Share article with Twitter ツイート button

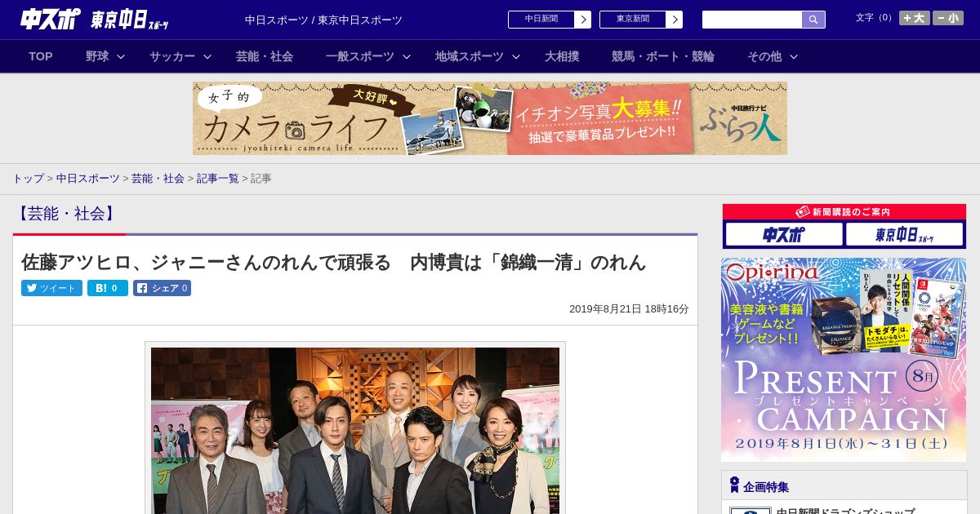pyautogui.click(x=51, y=288)
